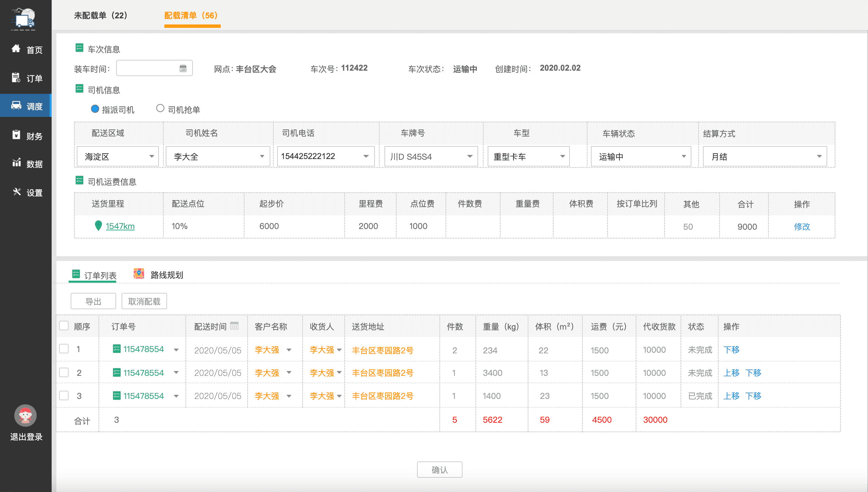868x492 pixels.
Task: Select the driver grab-order radio button
Action: tap(160, 108)
